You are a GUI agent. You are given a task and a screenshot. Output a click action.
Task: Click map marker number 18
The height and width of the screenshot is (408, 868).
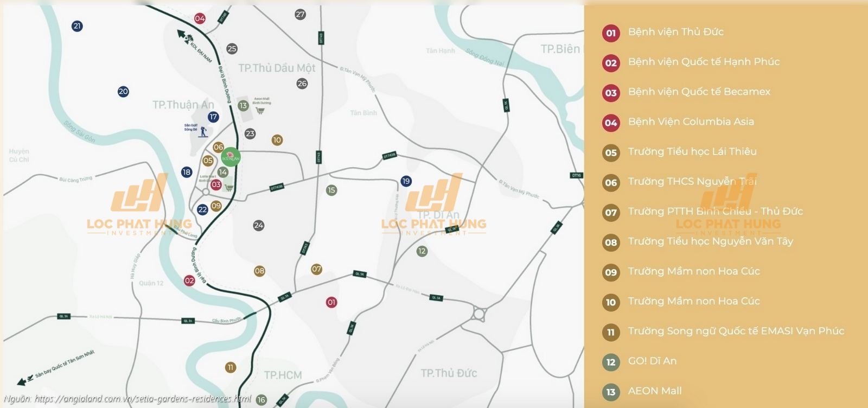pyautogui.click(x=187, y=172)
